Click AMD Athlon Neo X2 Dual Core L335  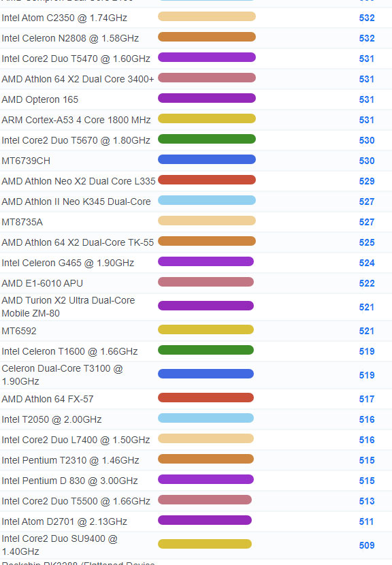(x=78, y=181)
